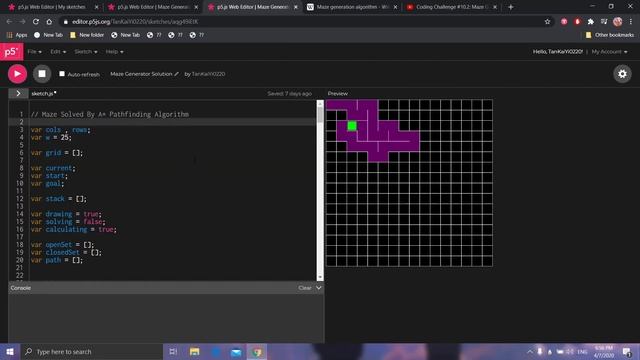640x360 pixels.
Task: Open Chrome profile avatar
Action: point(617,22)
